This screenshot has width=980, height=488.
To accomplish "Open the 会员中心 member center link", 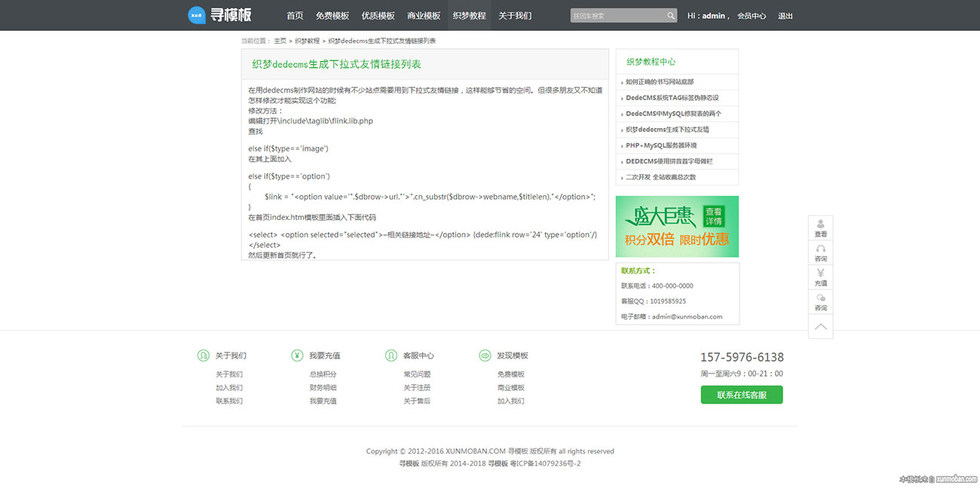I will (x=751, y=16).
